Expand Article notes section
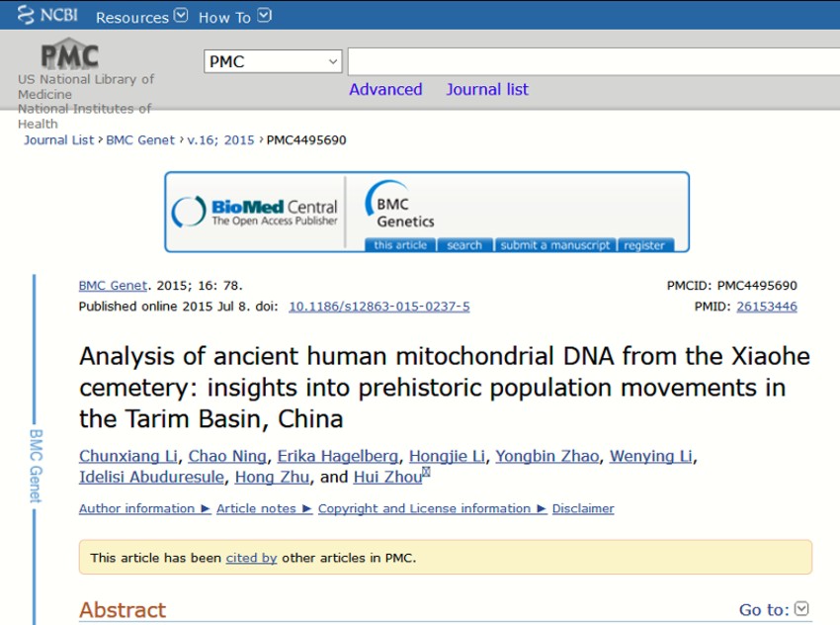The image size is (840, 625). 264,508
